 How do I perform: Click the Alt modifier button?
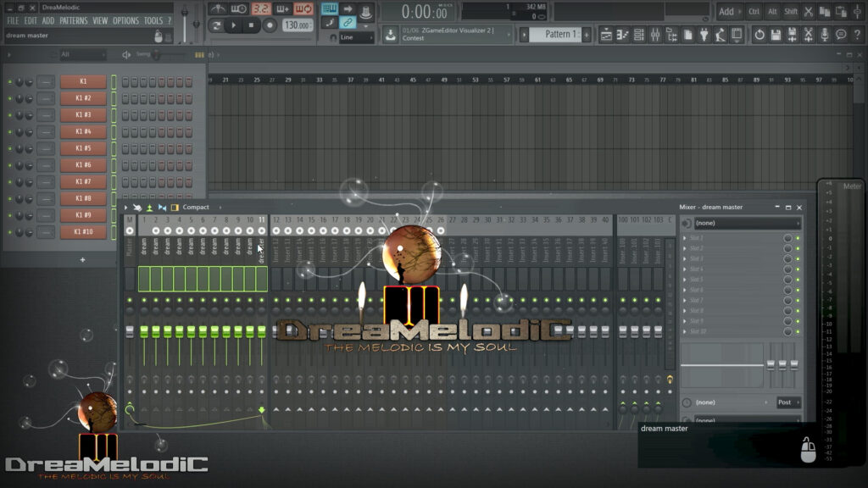(x=772, y=11)
